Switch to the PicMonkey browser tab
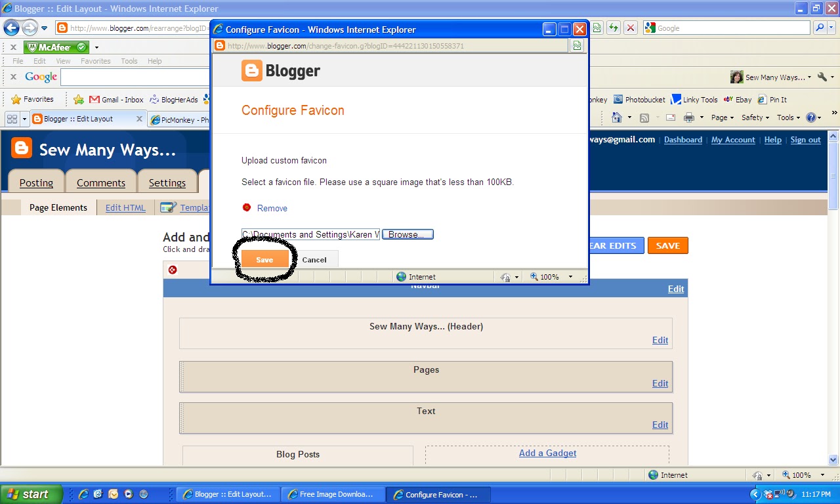 [178, 119]
